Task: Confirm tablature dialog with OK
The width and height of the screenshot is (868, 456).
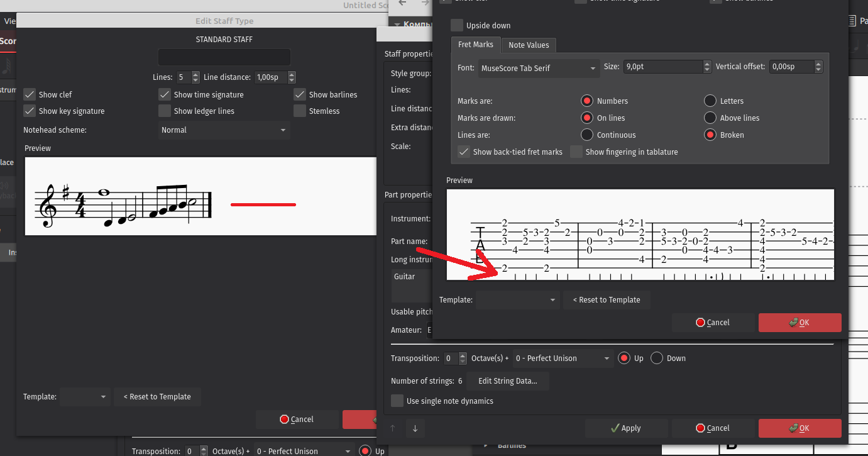Action: 799,323
